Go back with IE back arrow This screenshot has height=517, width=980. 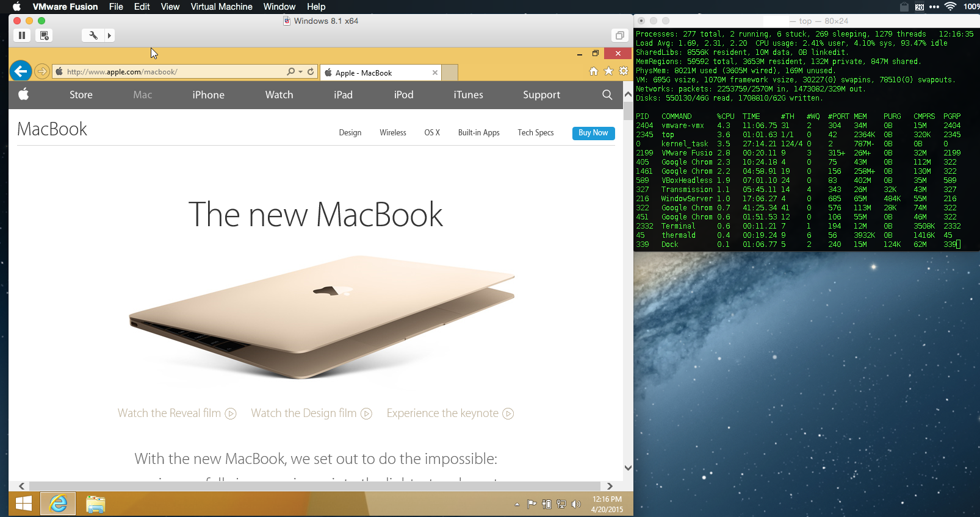[x=21, y=71]
